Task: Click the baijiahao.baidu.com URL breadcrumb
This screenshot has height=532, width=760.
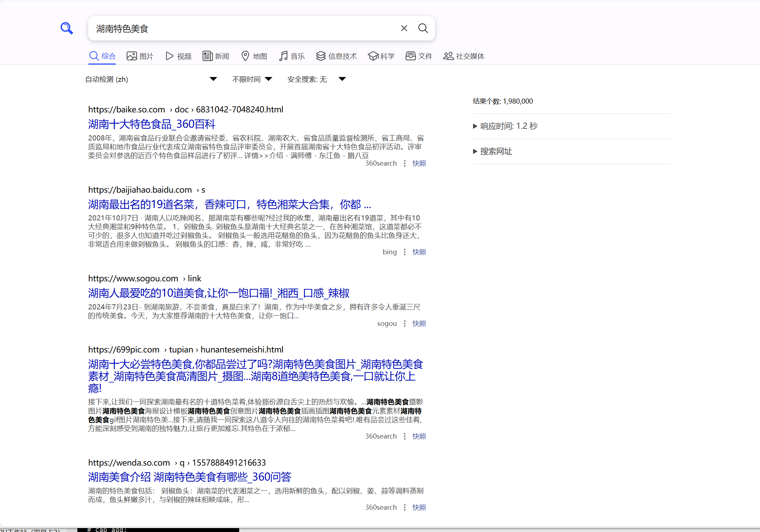Action: pos(147,190)
